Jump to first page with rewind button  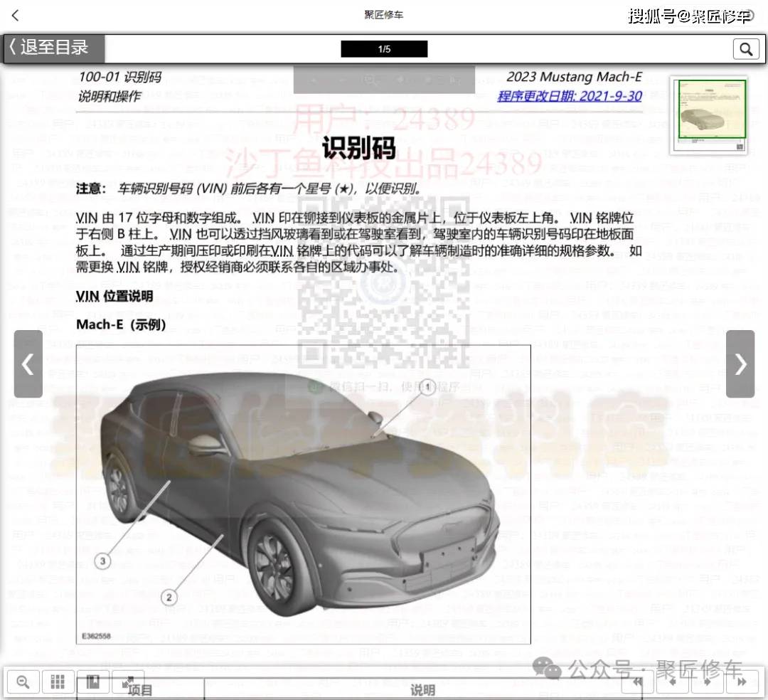(638, 682)
